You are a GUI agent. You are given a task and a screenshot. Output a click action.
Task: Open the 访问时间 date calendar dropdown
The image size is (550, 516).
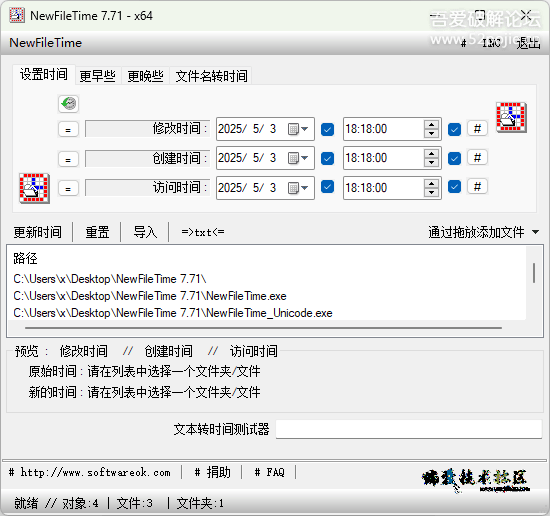[298, 188]
